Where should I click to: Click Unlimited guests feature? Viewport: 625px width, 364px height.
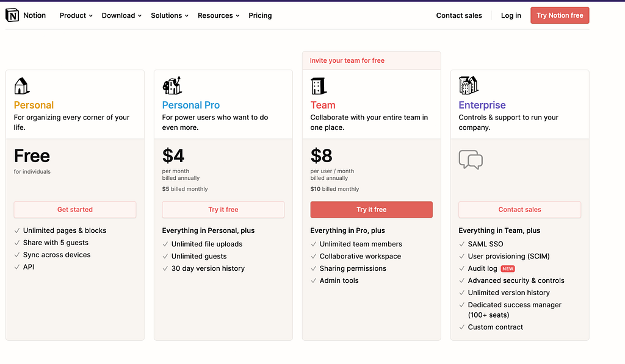[x=199, y=257]
